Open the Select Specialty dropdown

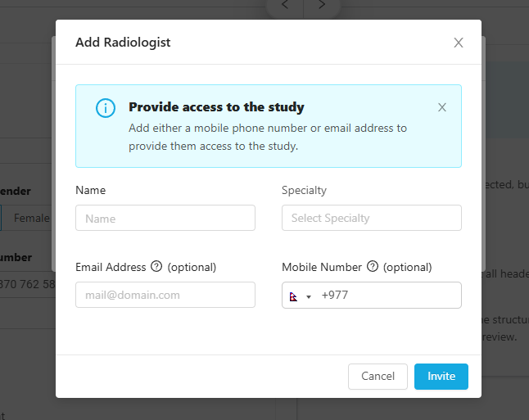pyautogui.click(x=372, y=218)
